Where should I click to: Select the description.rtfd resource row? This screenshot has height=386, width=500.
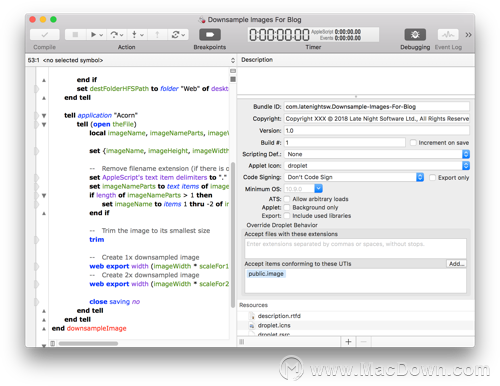356,316
